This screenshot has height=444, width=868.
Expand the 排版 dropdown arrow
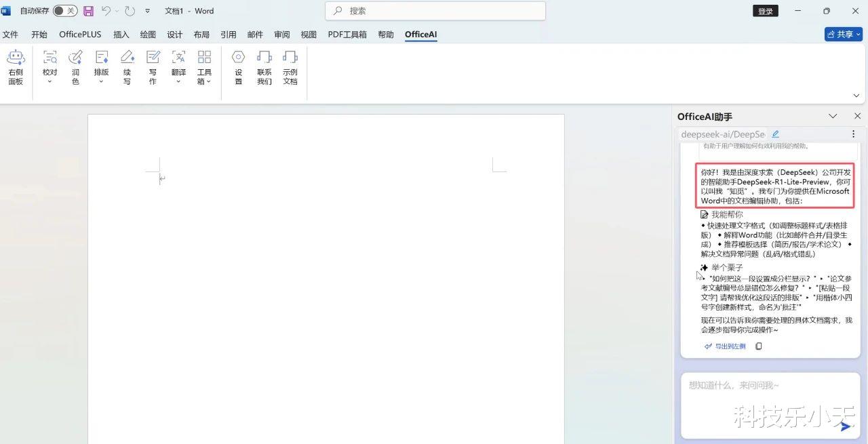pos(101,82)
